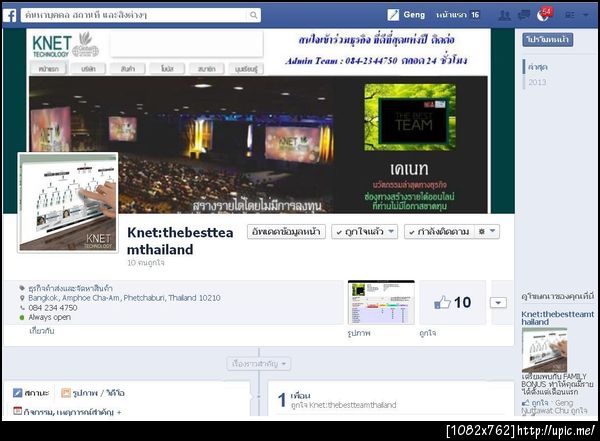Screen dimensions: 600x441
Task: Click update page info button
Action: 286,232
